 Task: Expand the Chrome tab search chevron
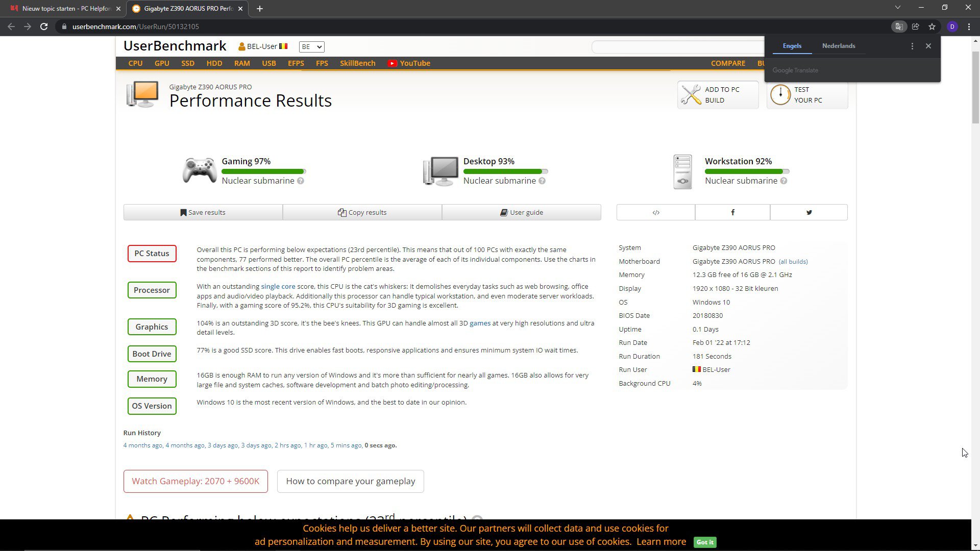[897, 8]
